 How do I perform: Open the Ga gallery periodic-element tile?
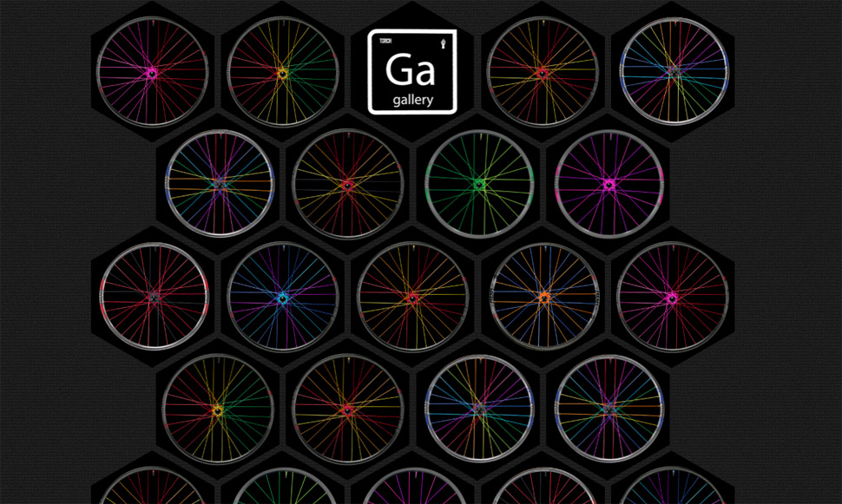[412, 72]
